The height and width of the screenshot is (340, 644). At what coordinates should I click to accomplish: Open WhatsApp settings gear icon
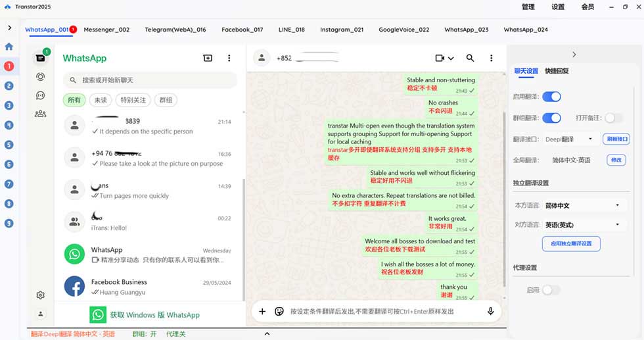coord(41,295)
